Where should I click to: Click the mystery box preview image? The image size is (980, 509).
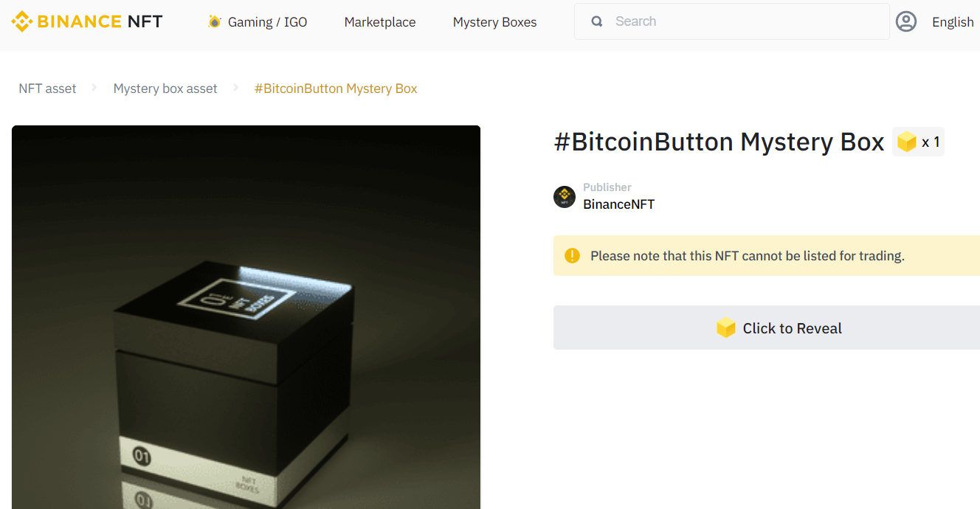coord(246,317)
